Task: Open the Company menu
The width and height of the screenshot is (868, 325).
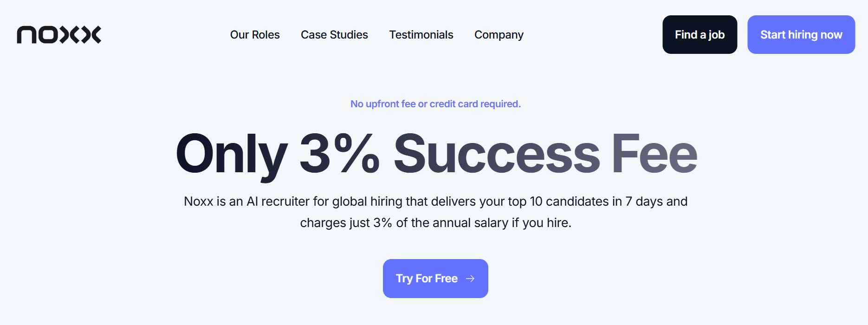Action: click(x=499, y=34)
